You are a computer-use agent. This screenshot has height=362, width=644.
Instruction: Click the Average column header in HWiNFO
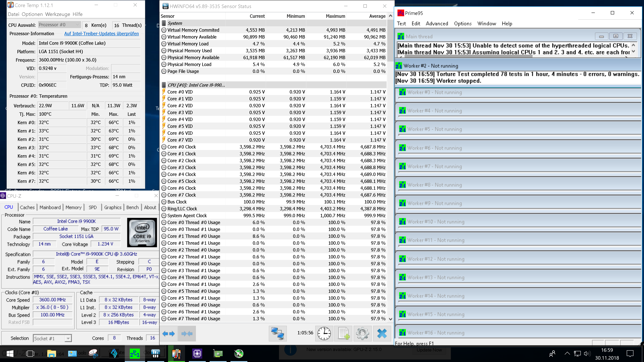click(x=366, y=16)
